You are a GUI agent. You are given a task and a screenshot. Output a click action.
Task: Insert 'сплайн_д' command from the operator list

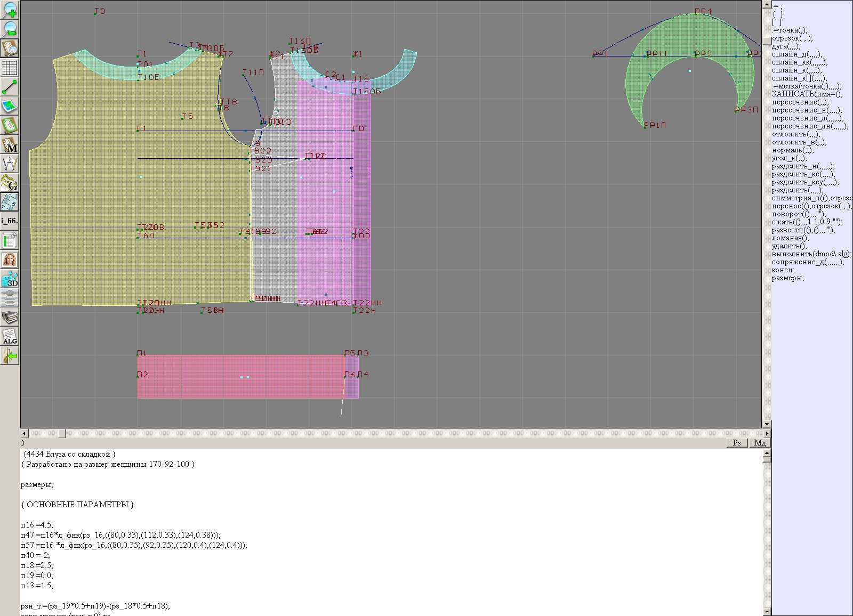pyautogui.click(x=796, y=54)
